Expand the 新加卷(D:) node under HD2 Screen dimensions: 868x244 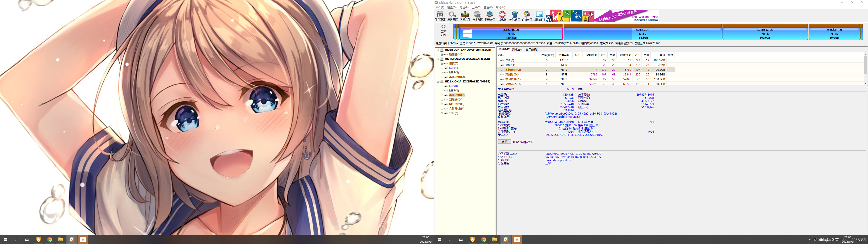442,100
